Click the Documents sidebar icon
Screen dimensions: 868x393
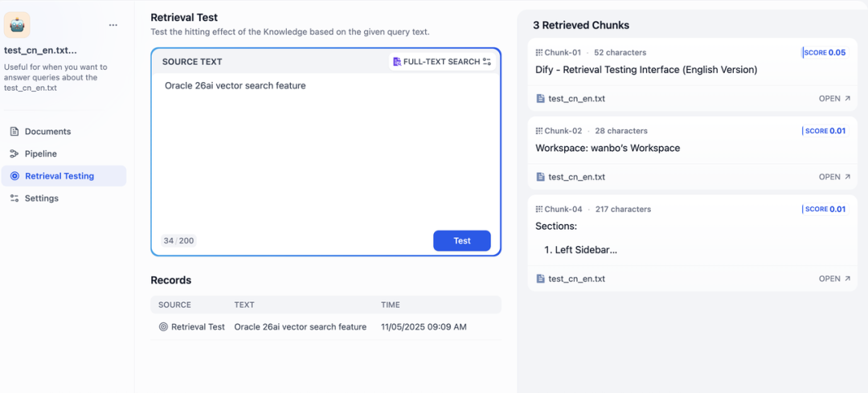(14, 131)
